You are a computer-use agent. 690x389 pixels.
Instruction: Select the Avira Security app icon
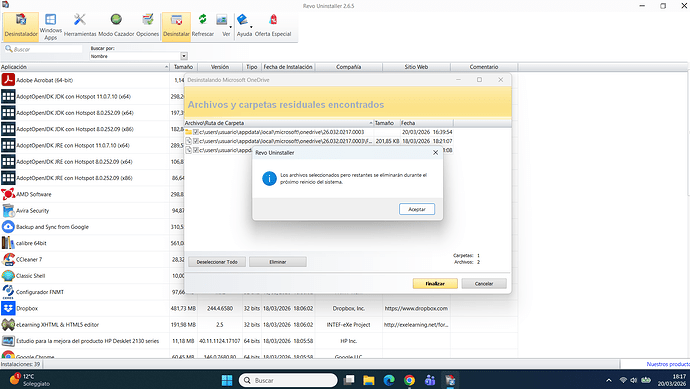click(8, 210)
